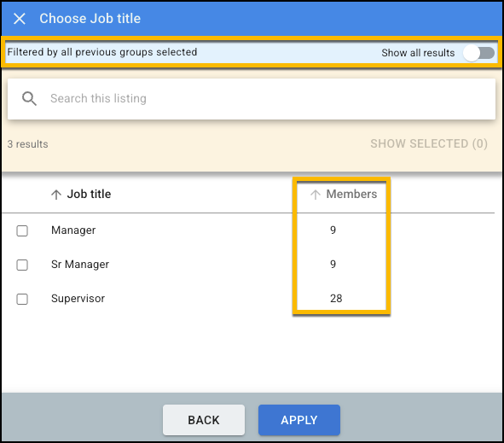
Task: Click the Search this listing field
Action: coord(252,99)
